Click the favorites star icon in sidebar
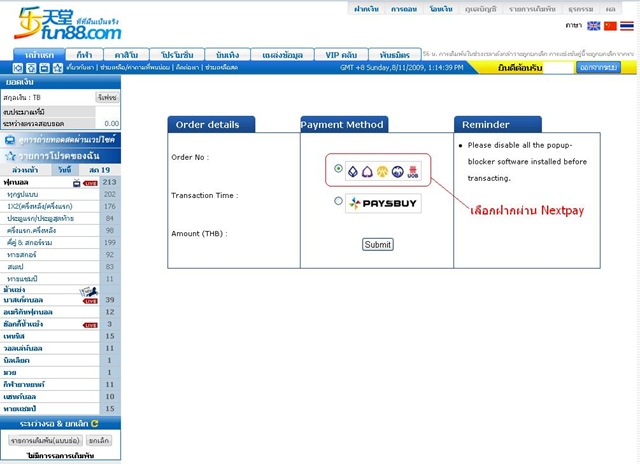This screenshot has height=464, width=640. pyautogui.click(x=10, y=155)
